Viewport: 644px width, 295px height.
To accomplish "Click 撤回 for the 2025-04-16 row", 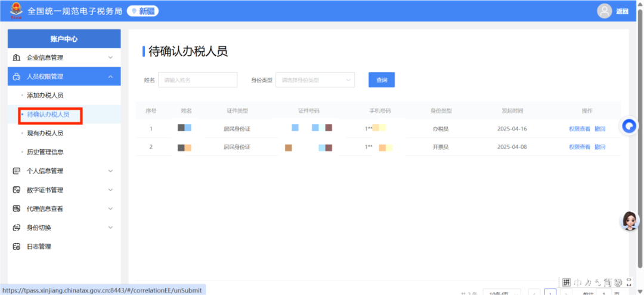I will [600, 129].
